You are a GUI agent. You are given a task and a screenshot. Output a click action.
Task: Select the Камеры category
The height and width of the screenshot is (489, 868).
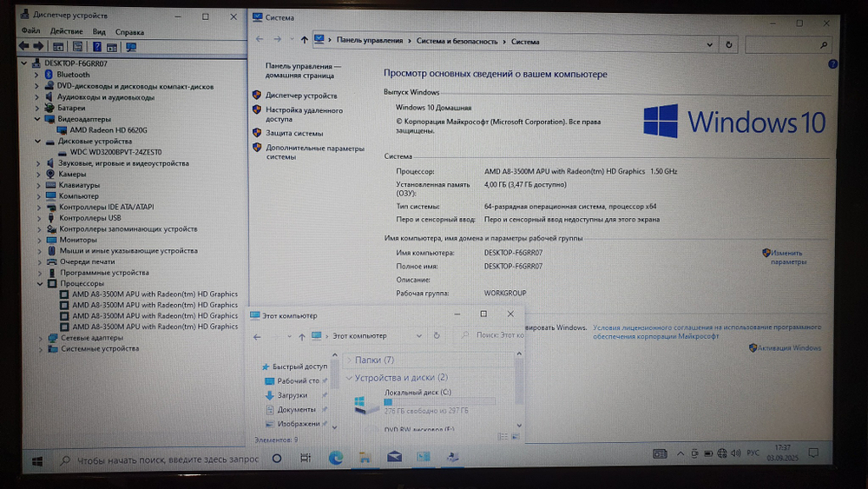72,174
